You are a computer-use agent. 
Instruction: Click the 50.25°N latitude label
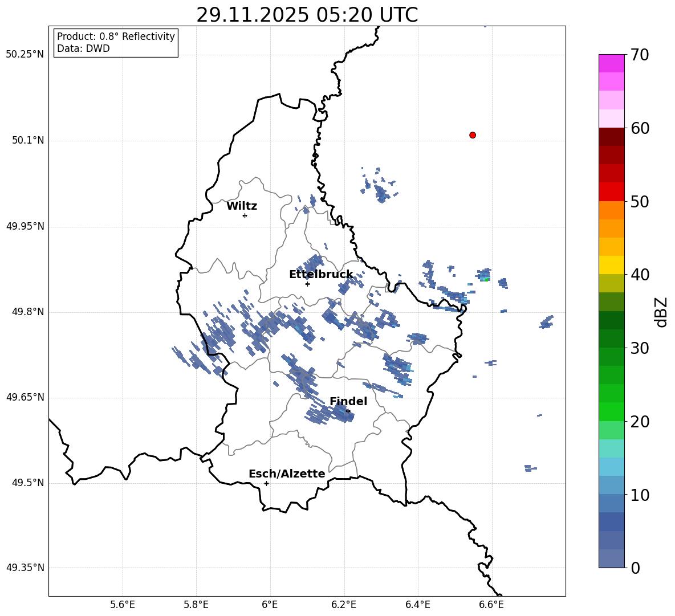click(x=25, y=55)
